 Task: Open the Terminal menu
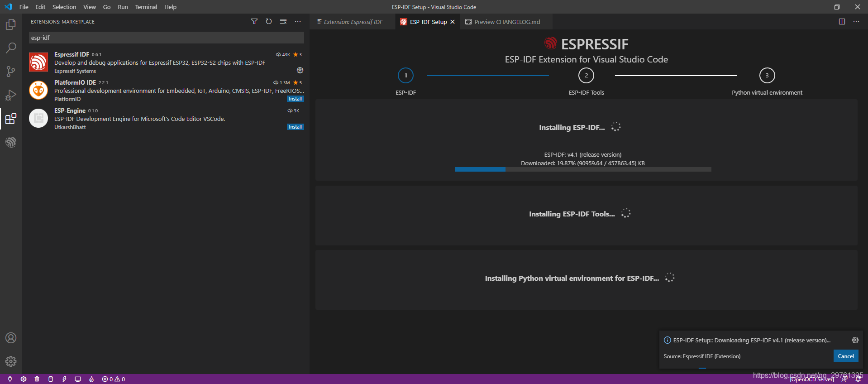click(x=146, y=7)
